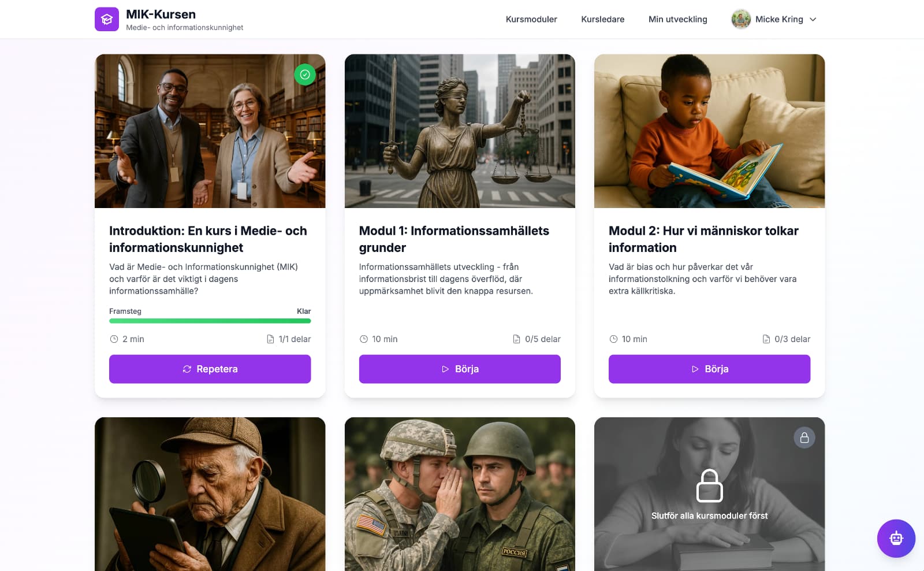924x571 pixels.
Task: Expand the user menu chevron
Action: (x=813, y=20)
